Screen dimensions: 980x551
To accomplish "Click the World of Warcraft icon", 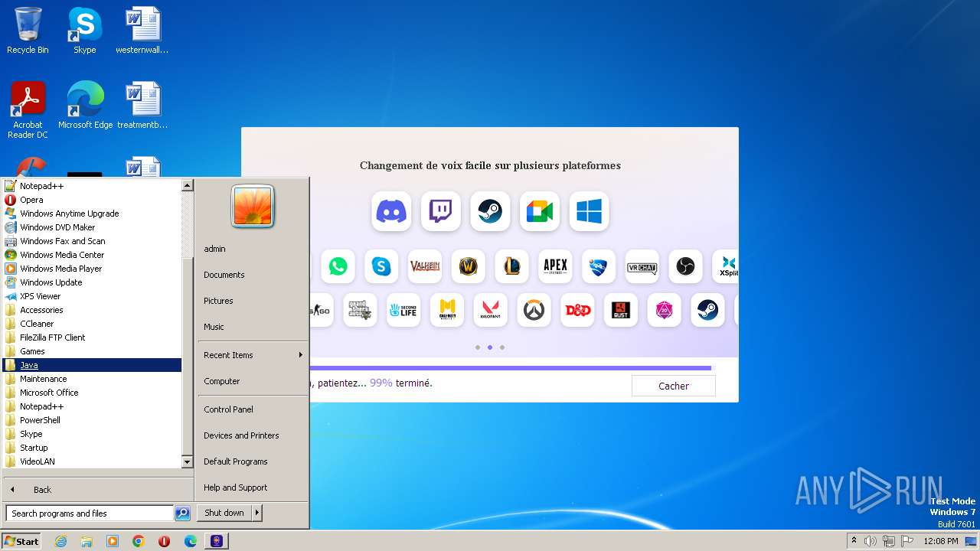I will 469,266.
